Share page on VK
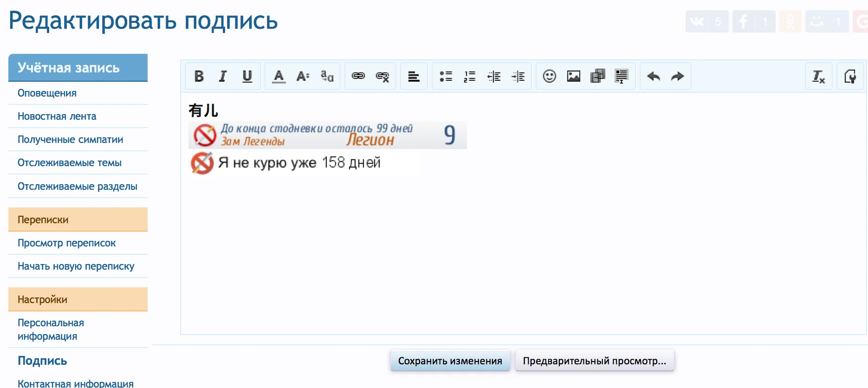Viewport: 868px width, 388px height. pos(707,21)
